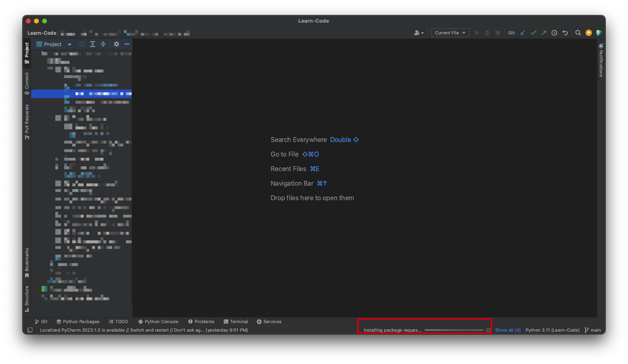Open the Code With Me user dropdown

click(x=418, y=33)
